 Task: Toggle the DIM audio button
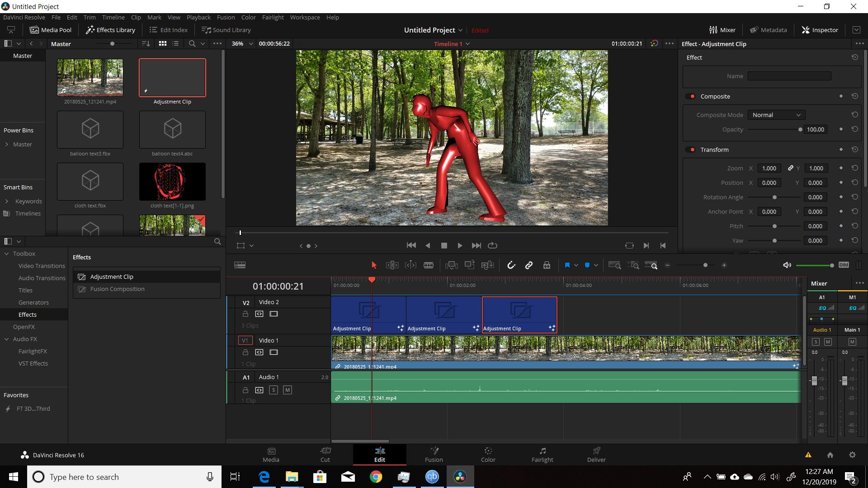(844, 265)
